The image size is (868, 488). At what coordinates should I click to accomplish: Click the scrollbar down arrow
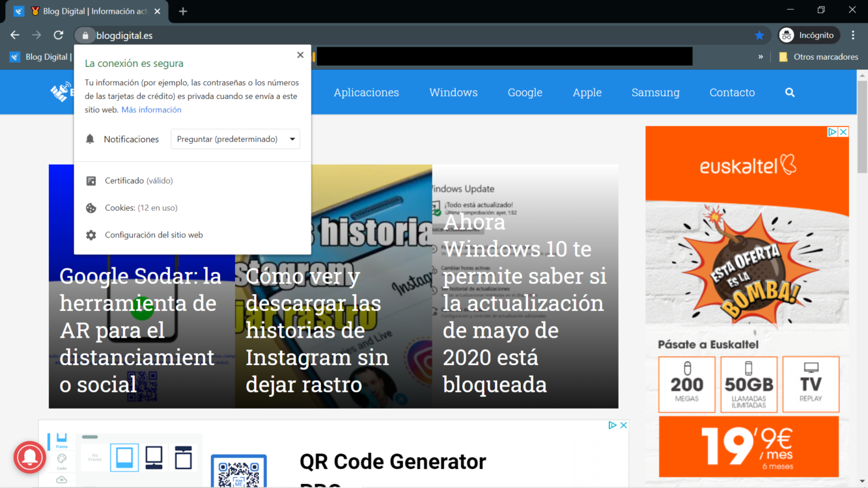pos(862,482)
